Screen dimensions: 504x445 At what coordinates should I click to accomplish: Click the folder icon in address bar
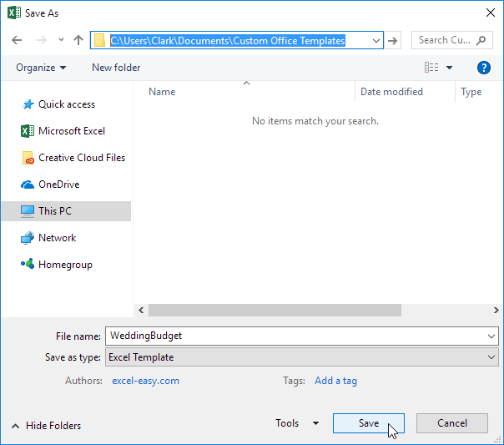99,41
